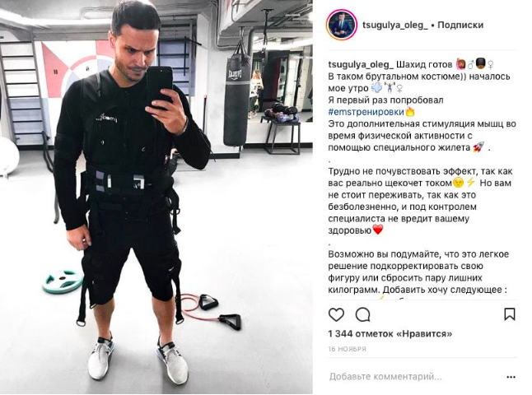Open the 16 ноября post date link
This screenshot has width=532, height=395.
pyautogui.click(x=347, y=349)
